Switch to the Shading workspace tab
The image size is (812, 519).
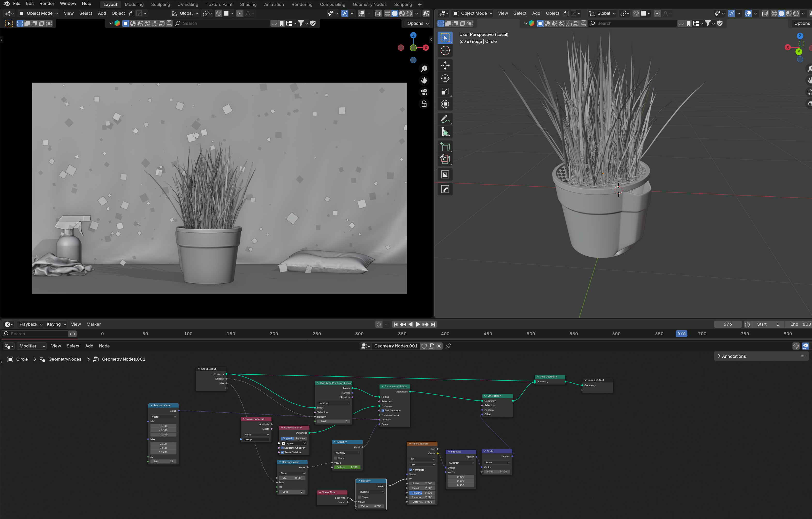pos(248,4)
